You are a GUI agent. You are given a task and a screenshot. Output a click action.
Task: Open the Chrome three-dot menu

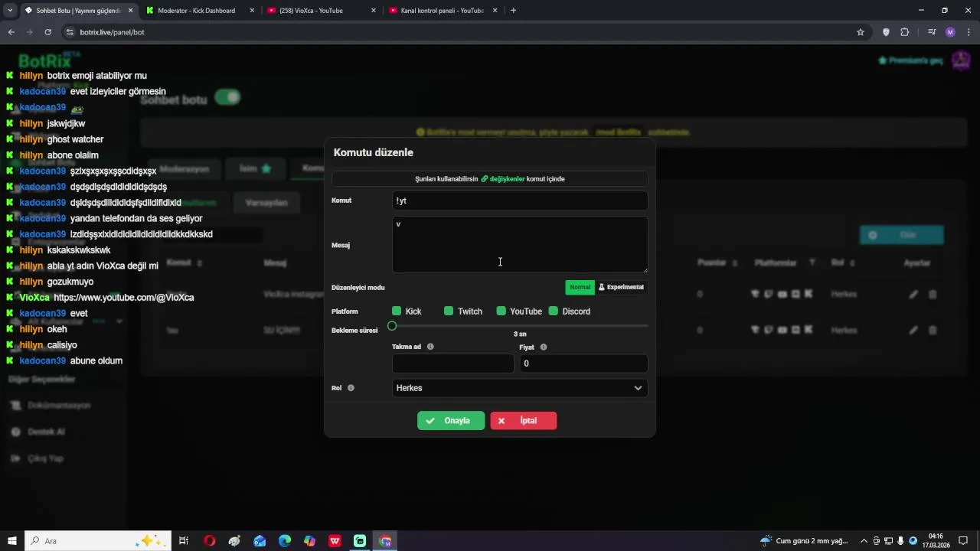click(x=969, y=32)
